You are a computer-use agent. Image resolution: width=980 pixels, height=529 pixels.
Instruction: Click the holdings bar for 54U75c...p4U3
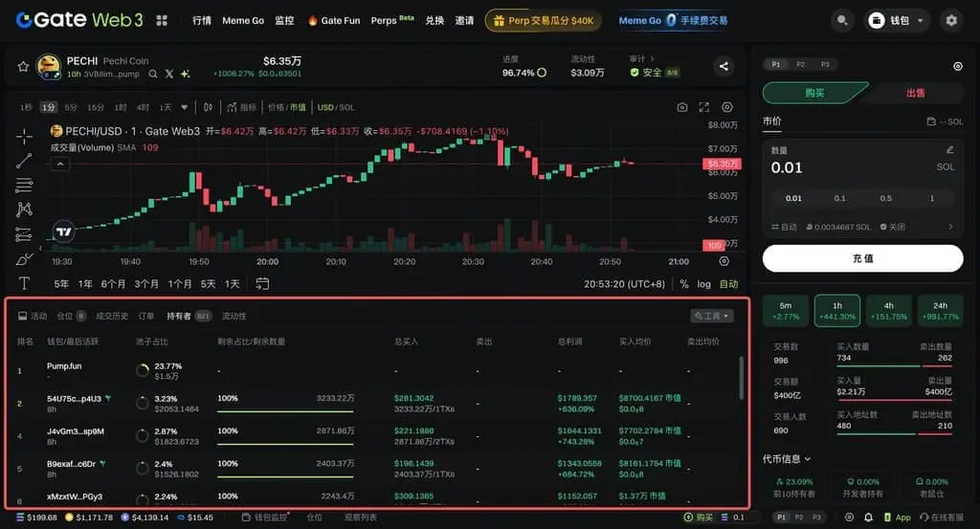[x=285, y=411]
